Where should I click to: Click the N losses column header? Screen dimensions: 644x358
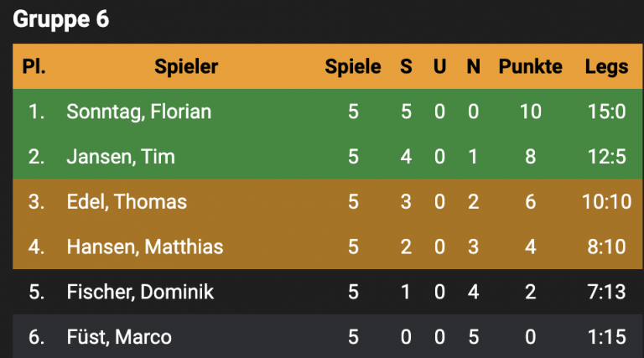(473, 67)
